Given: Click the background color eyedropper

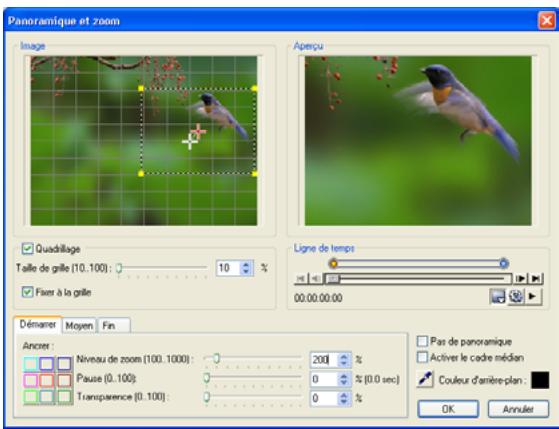Looking at the screenshot, I should (425, 379).
